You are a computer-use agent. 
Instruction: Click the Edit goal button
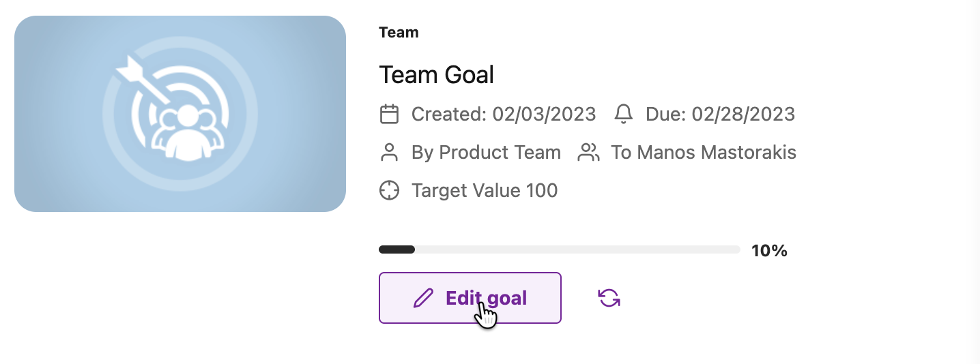470,298
